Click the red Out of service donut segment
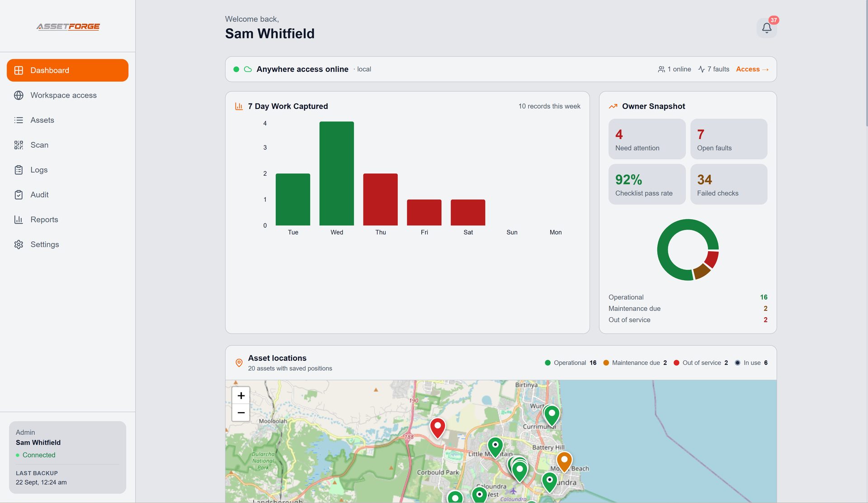Screen dimensions: 868x503 tap(712, 259)
